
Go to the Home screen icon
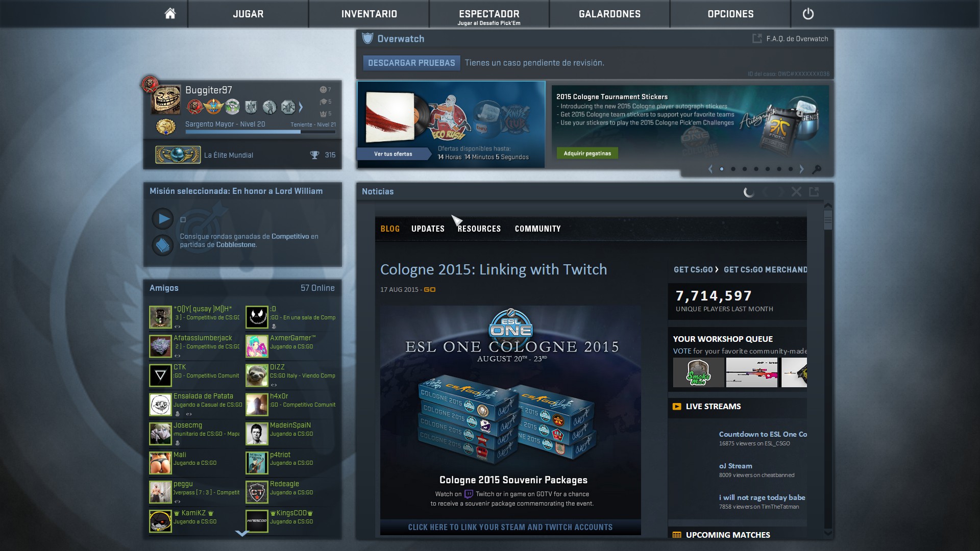tap(170, 14)
